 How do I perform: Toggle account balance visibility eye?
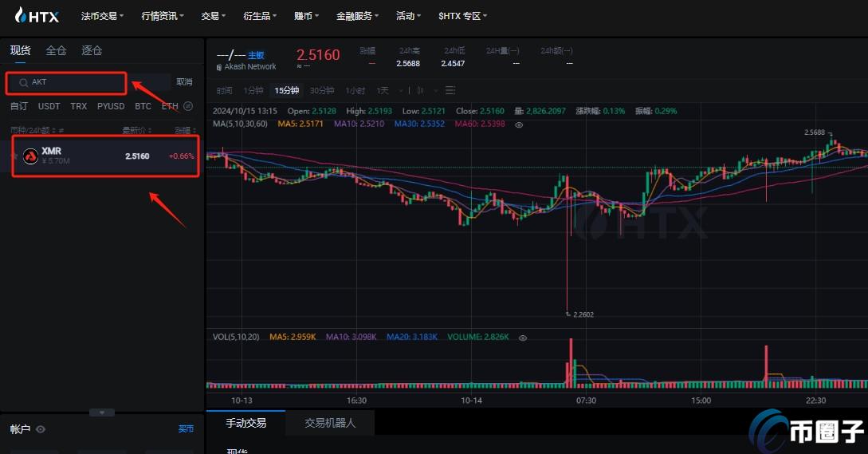click(x=41, y=429)
